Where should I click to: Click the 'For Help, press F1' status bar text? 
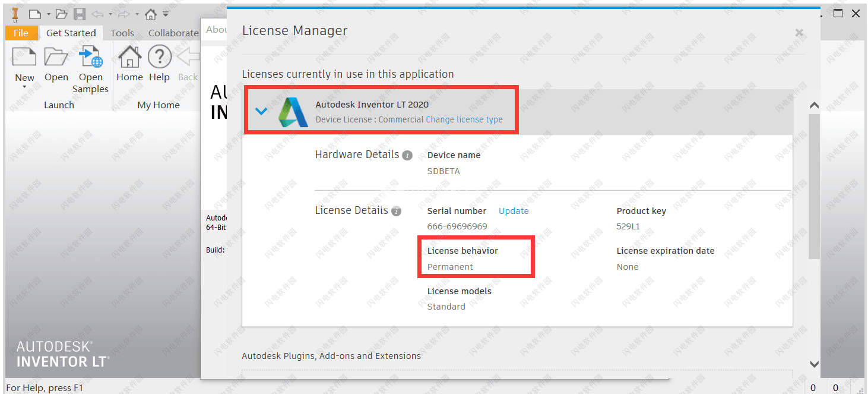click(x=45, y=388)
